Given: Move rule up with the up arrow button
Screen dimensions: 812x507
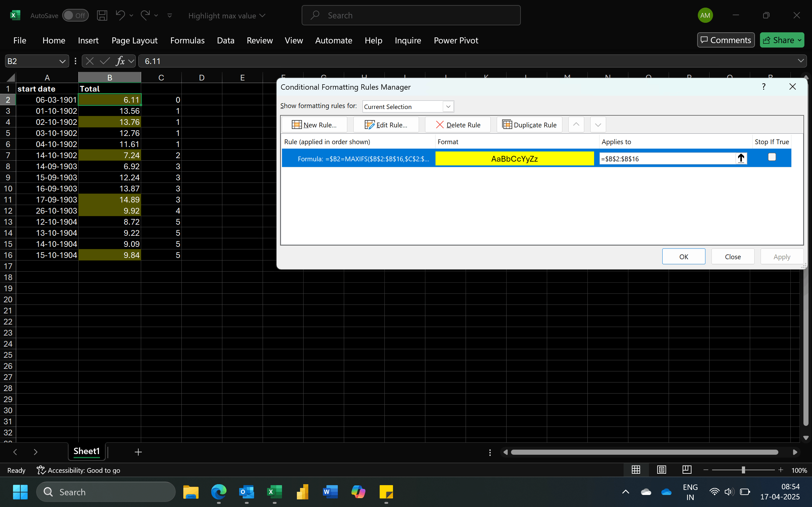Looking at the screenshot, I should click(576, 125).
